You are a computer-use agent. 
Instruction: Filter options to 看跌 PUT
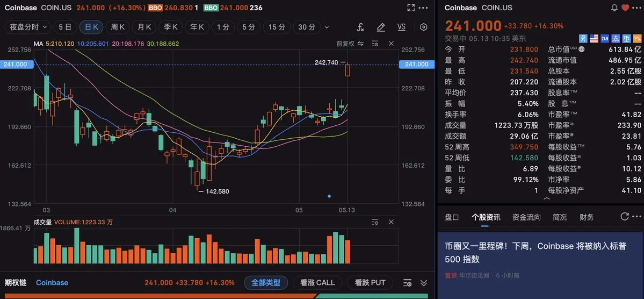(370, 283)
